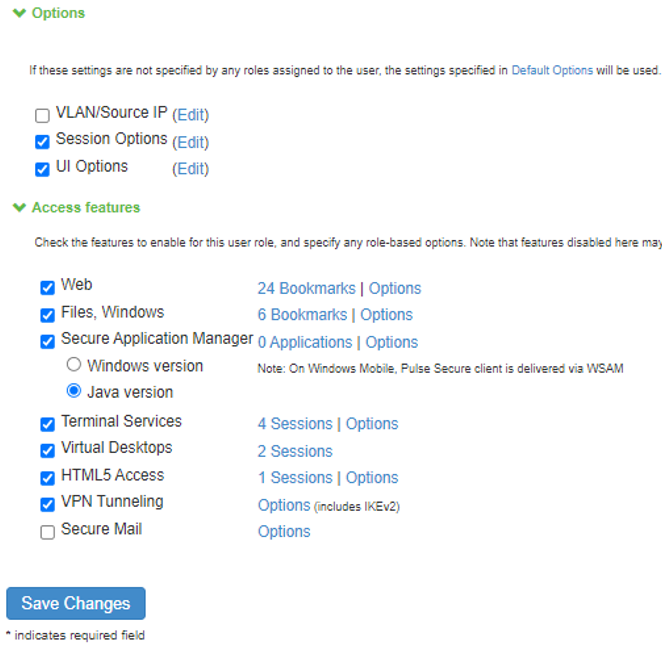Enable the VLAN/Source IP checkbox

click(42, 115)
